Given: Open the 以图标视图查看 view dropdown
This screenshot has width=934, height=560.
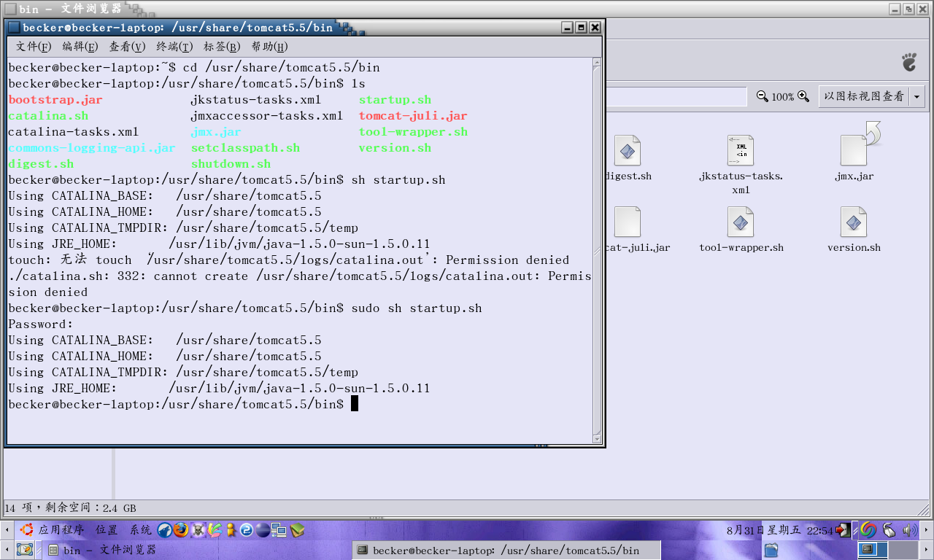Looking at the screenshot, I should tap(871, 96).
